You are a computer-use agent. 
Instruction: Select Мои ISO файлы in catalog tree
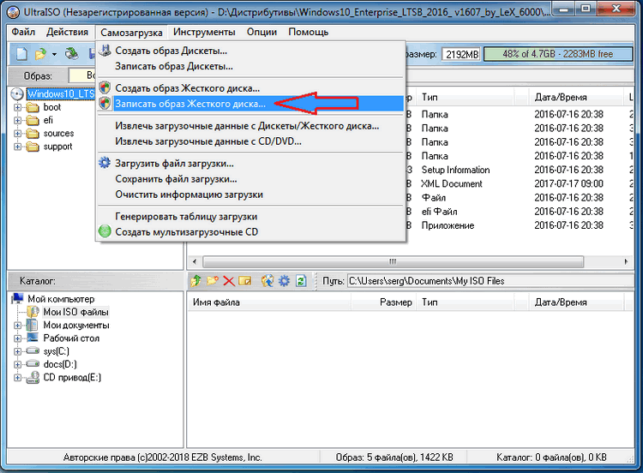pyautogui.click(x=75, y=312)
